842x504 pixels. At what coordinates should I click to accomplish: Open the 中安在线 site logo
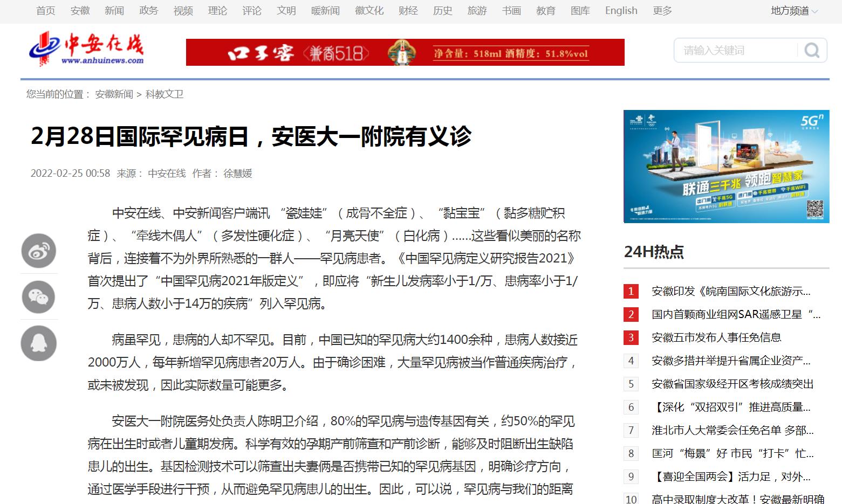coord(87,50)
